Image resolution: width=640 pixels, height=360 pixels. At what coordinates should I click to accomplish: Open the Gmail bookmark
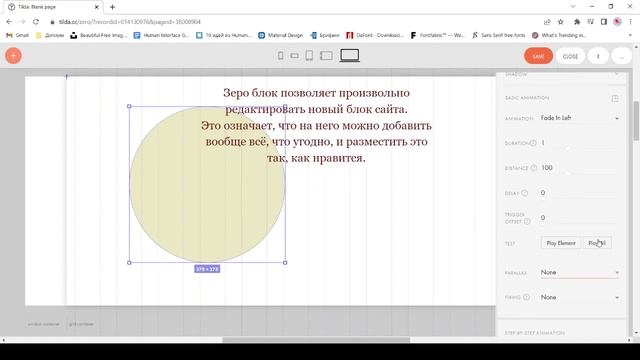click(18, 35)
